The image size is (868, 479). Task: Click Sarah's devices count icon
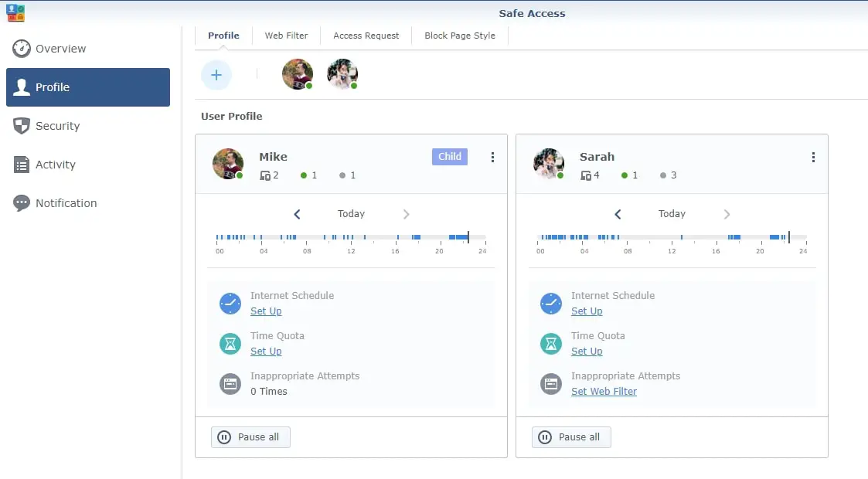point(586,175)
